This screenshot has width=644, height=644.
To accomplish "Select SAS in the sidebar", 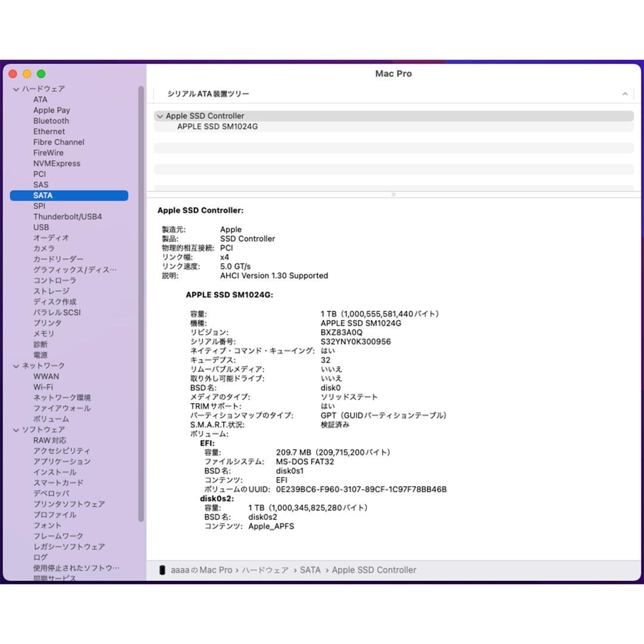I will pos(41,185).
